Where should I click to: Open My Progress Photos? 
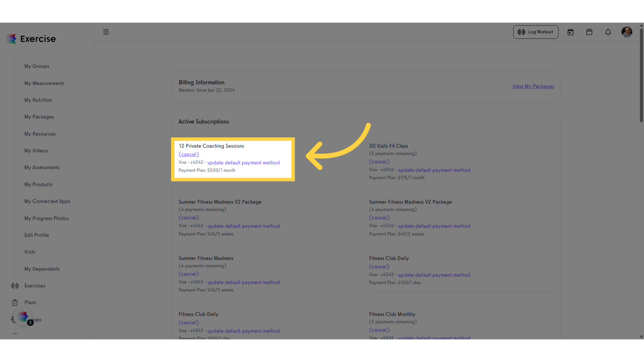47,218
